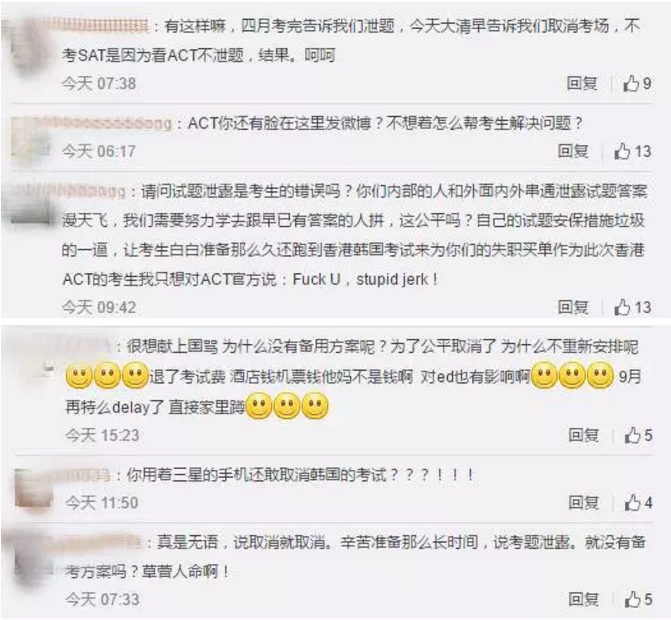
Task: Reply to the 07:38 comment
Action: (x=582, y=83)
